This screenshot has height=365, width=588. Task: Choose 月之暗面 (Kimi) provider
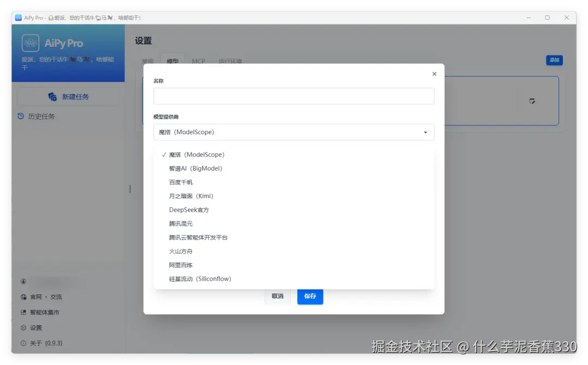tap(293, 196)
